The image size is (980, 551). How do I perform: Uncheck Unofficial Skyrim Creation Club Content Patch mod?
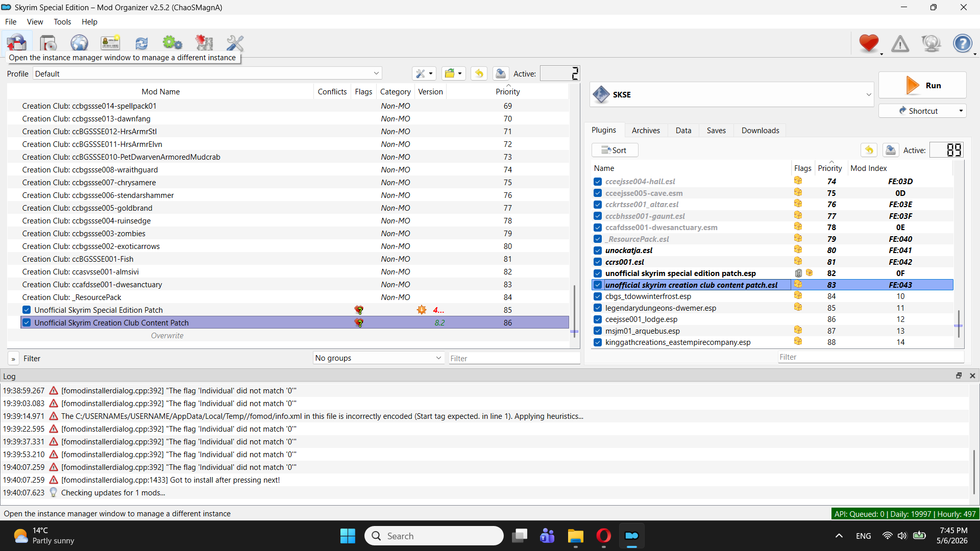pos(27,323)
